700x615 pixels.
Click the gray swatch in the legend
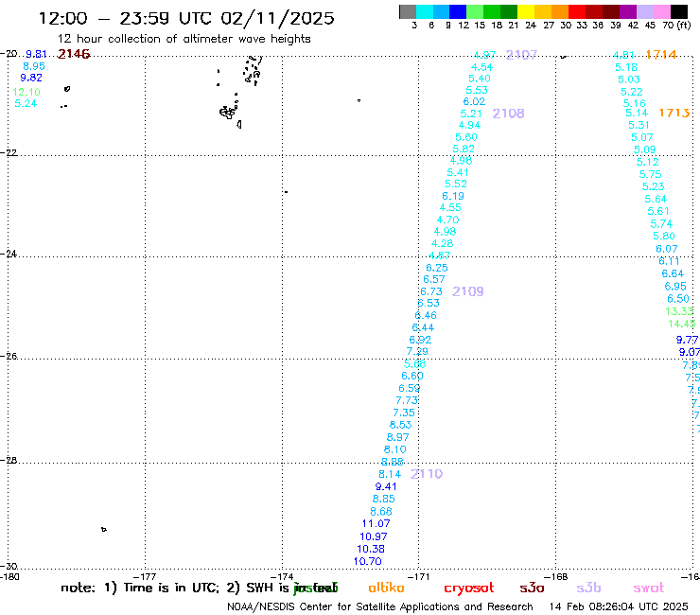408,11
